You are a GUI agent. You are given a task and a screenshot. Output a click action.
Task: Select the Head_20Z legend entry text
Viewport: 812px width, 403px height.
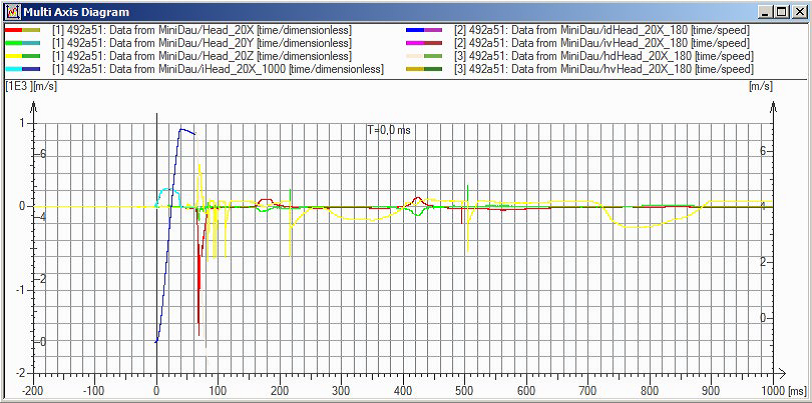(x=202, y=56)
